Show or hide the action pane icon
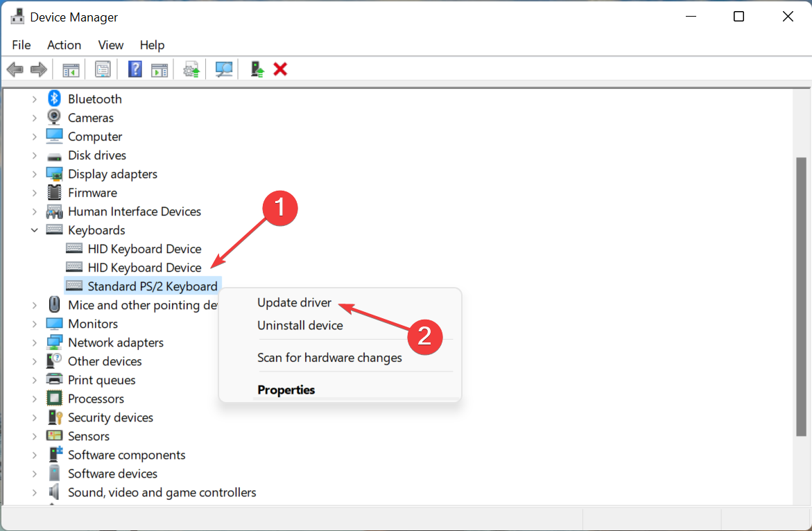812x531 pixels. (x=159, y=69)
